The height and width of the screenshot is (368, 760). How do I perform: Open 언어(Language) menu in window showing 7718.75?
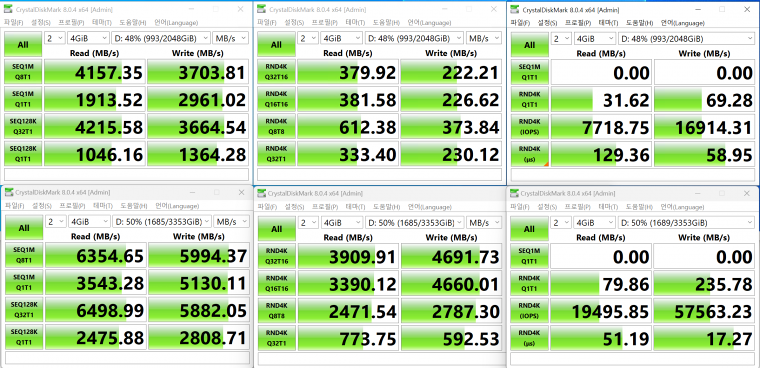[x=682, y=22]
